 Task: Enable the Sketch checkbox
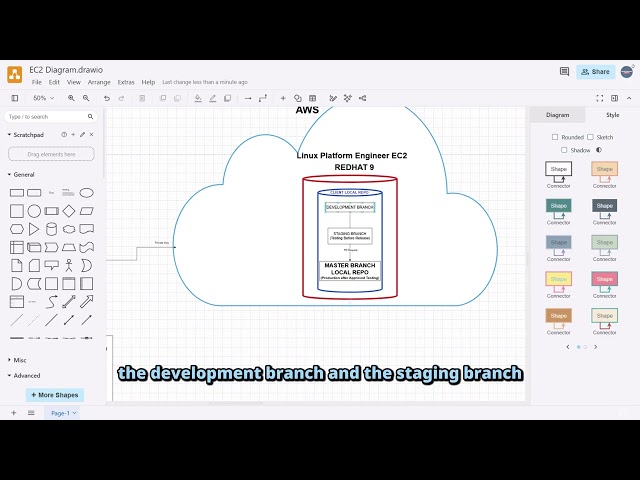tap(590, 137)
